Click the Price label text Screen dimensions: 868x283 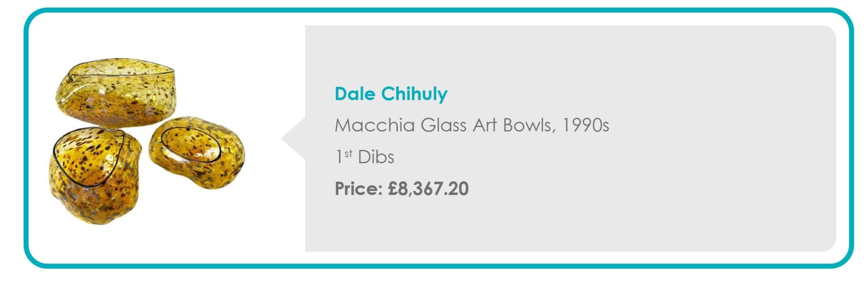tap(359, 189)
